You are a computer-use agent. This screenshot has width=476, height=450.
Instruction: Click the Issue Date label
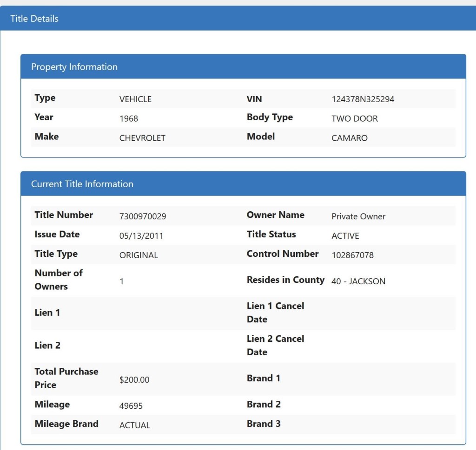coord(57,234)
